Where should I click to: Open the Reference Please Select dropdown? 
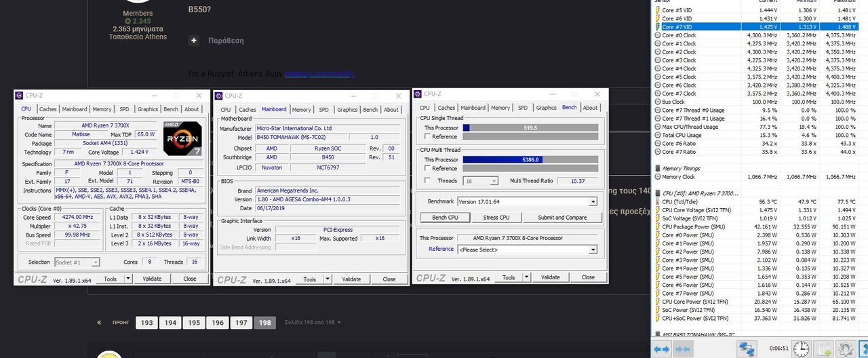593,250
